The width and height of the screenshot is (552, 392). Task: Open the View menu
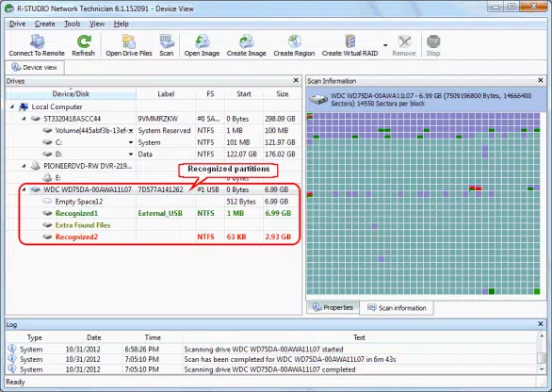pos(97,24)
